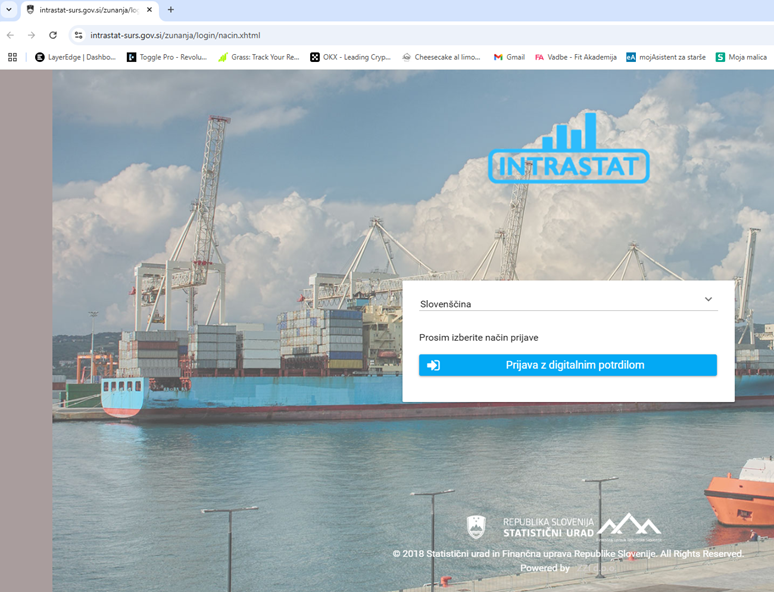
Task: Open the site information icon in address bar
Action: pyautogui.click(x=78, y=35)
